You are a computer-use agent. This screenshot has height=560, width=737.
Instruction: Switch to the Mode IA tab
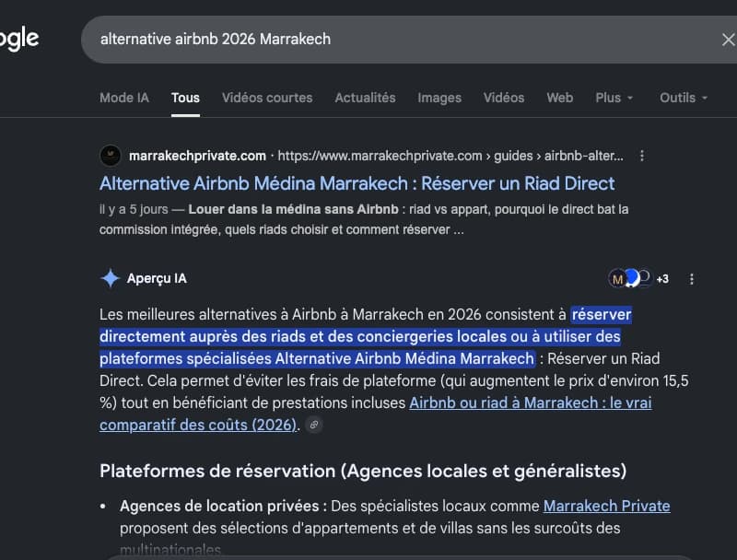click(x=124, y=98)
